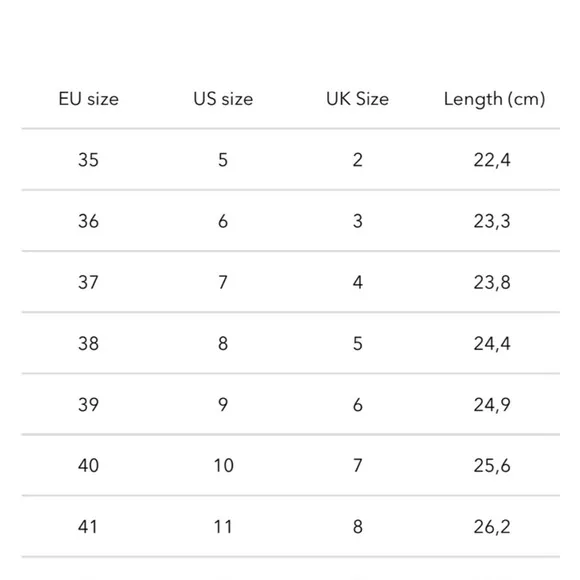Click the length value 24,9
The image size is (580, 580).
[x=492, y=405]
